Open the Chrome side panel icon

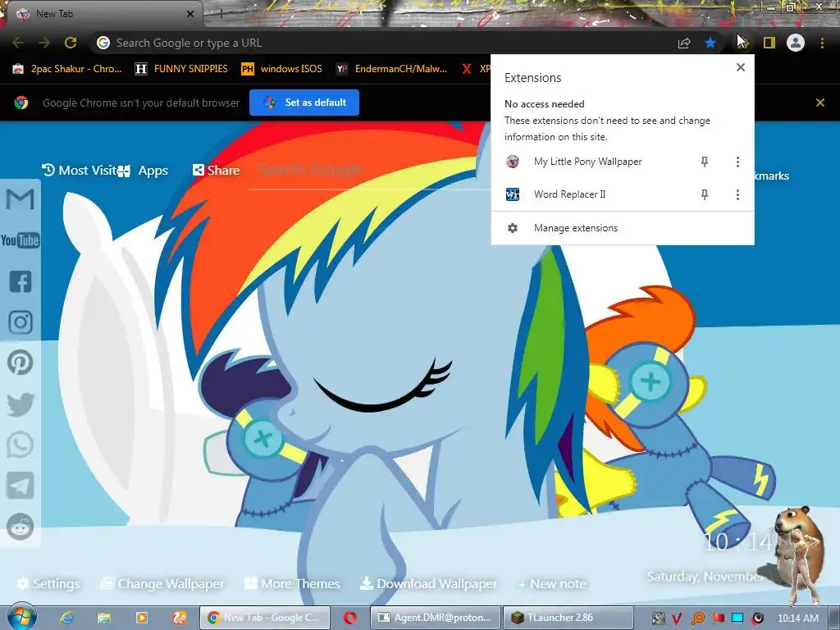click(769, 43)
